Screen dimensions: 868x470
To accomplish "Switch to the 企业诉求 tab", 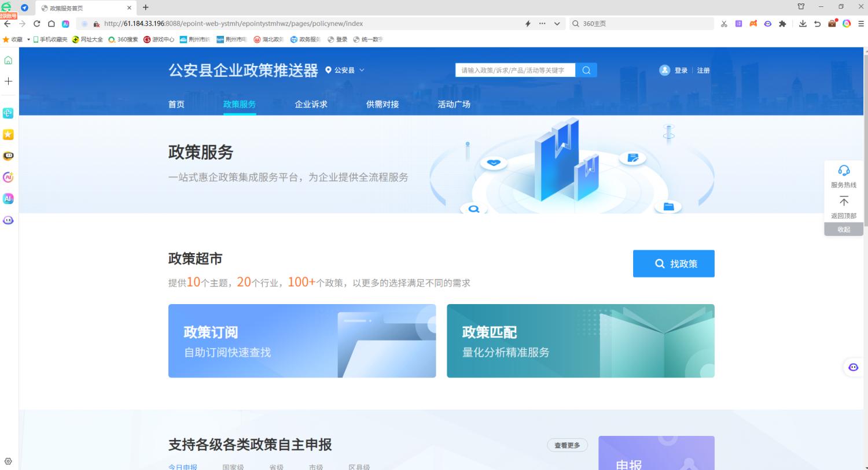I will [311, 104].
